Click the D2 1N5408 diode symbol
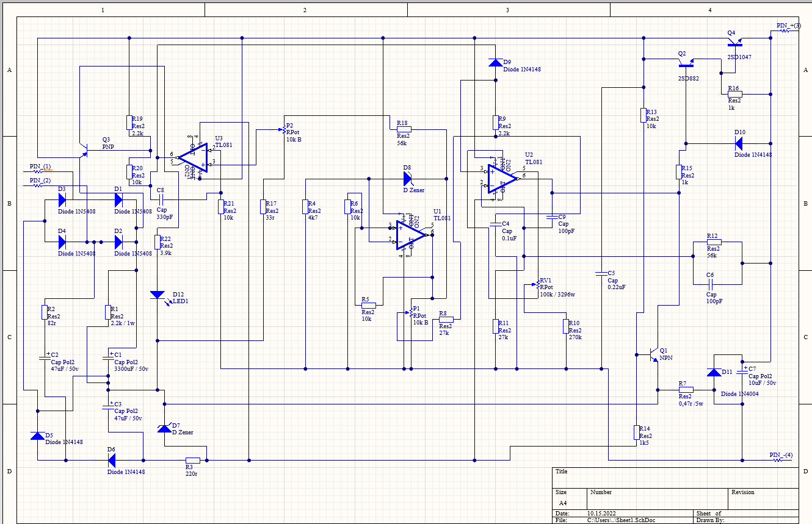 click(x=118, y=242)
